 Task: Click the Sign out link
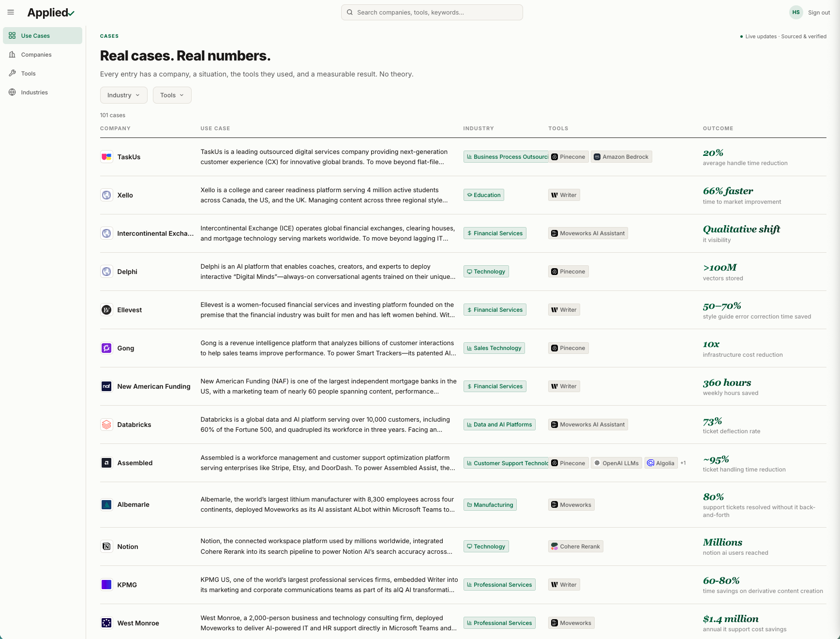point(819,13)
